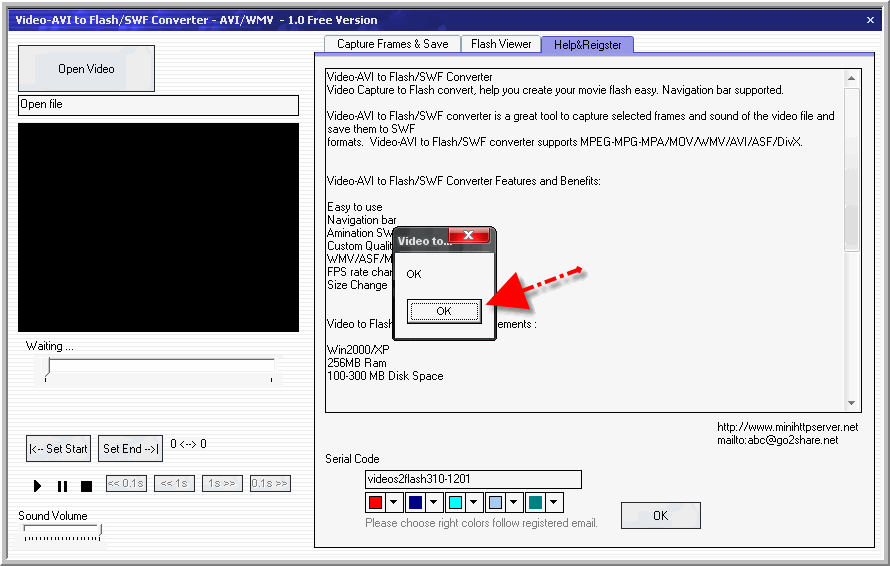Switch to Capture Frames & Save tab
890x566 pixels.
pos(392,44)
